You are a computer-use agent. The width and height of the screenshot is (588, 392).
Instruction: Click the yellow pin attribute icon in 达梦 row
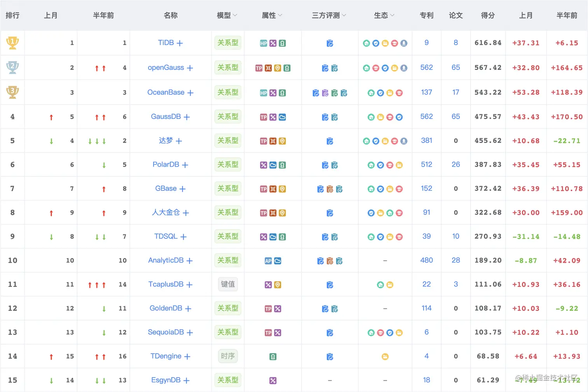282,141
